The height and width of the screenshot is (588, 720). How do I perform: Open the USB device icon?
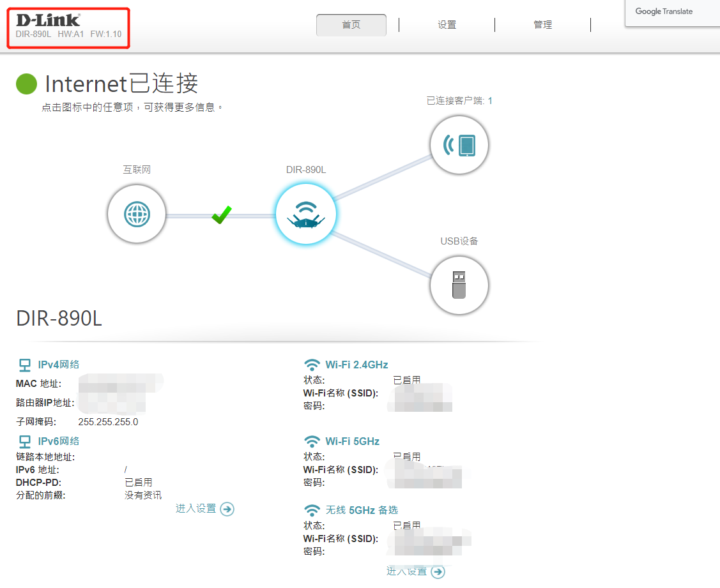[459, 285]
